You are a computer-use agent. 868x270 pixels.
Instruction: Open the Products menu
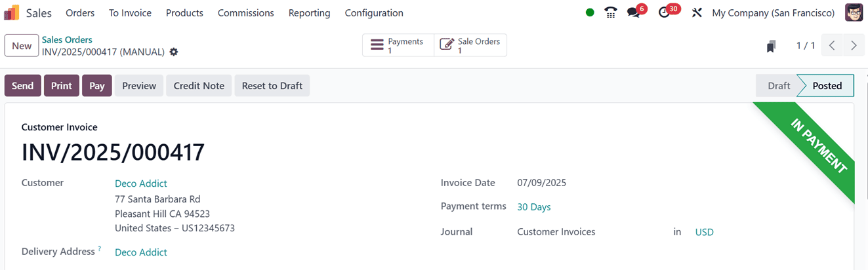[184, 12]
